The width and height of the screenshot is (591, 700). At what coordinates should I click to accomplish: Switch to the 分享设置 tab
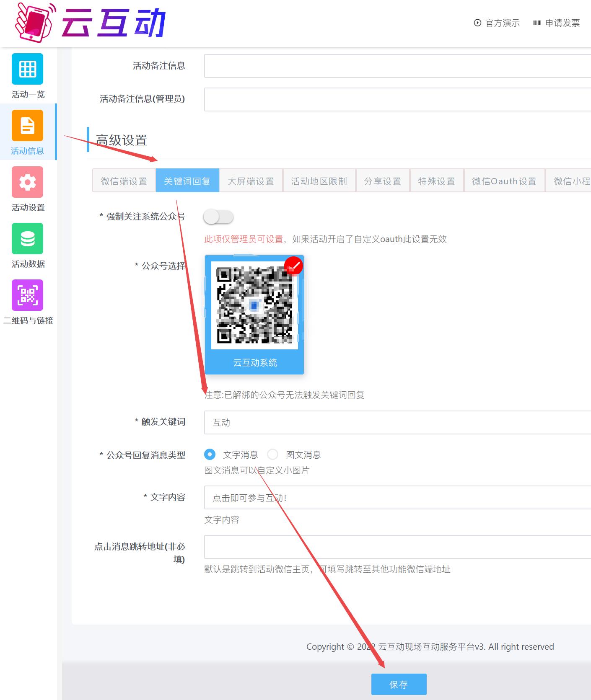(383, 181)
